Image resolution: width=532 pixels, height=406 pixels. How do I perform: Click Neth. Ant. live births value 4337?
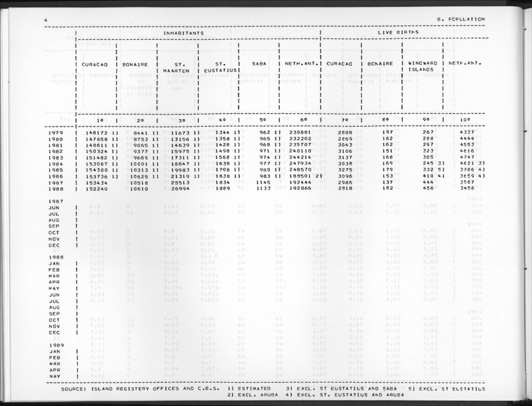coord(458,133)
